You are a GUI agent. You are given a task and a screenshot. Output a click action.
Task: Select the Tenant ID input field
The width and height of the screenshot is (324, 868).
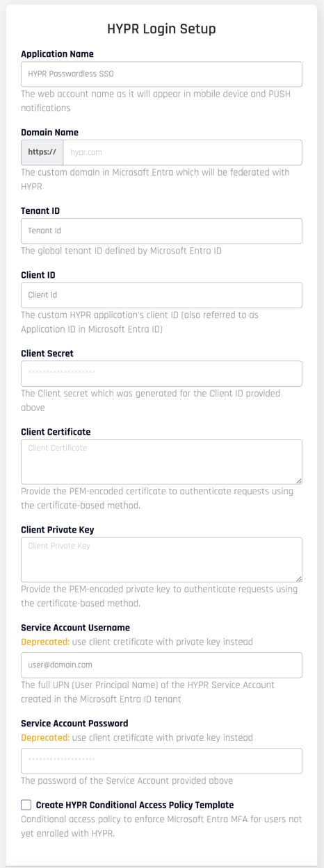point(161,231)
